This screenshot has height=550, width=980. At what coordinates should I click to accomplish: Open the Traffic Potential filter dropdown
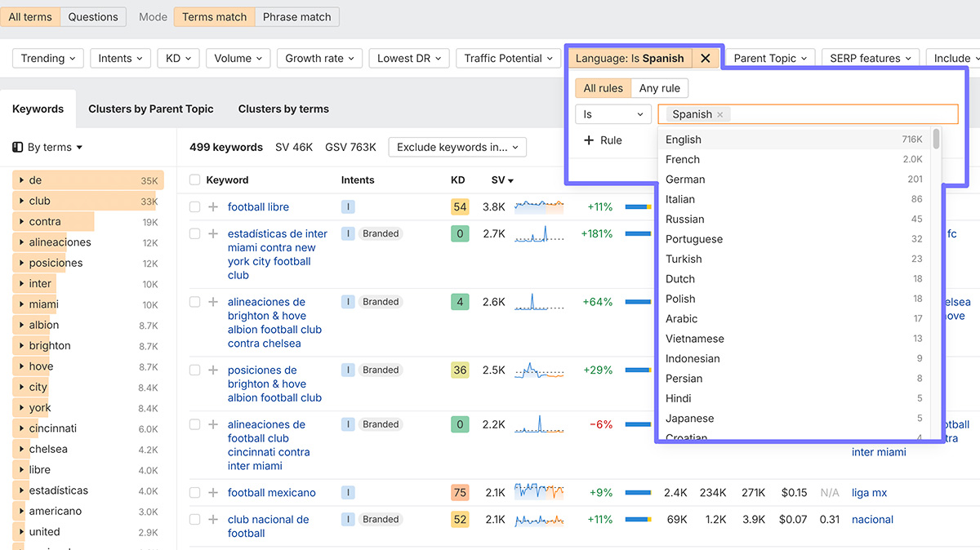pos(508,58)
